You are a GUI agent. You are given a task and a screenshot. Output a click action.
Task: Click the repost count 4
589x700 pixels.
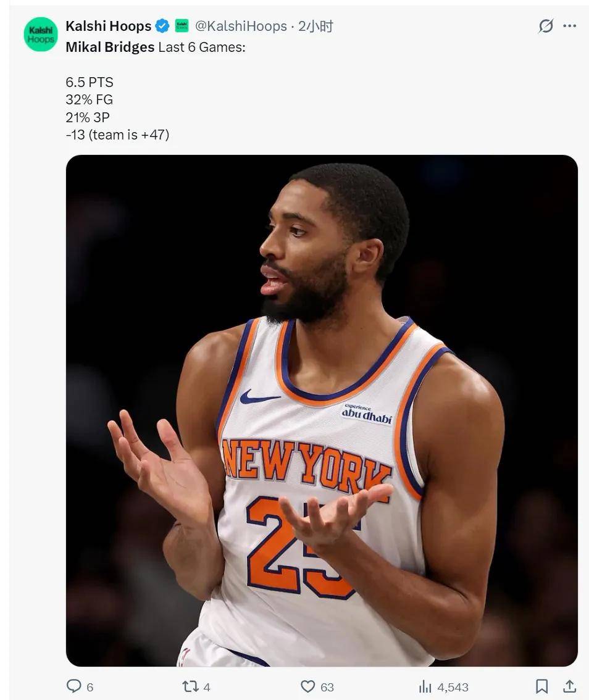tap(207, 687)
